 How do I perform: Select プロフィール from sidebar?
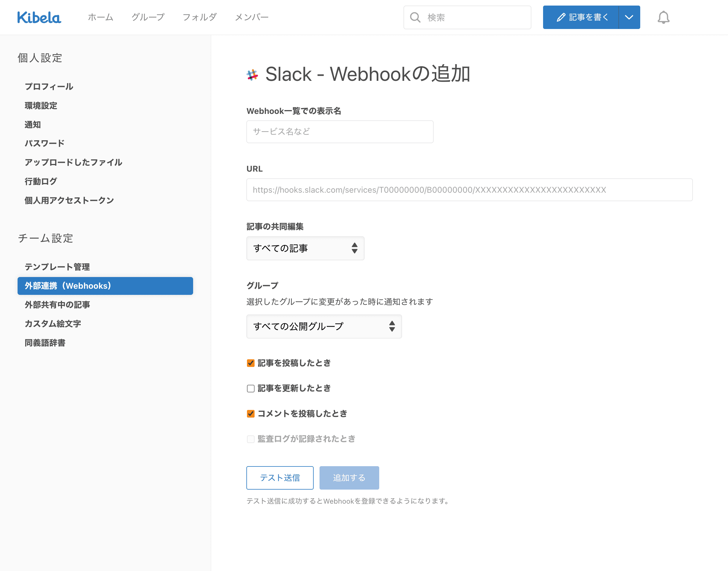(x=49, y=86)
